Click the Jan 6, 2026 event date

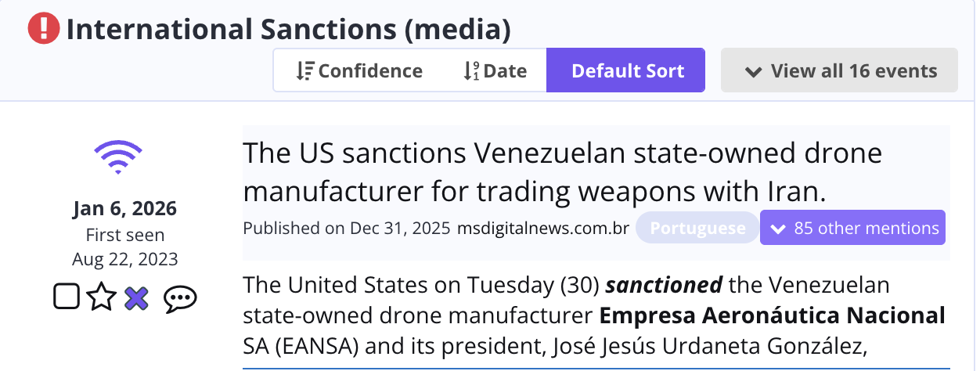point(125,209)
